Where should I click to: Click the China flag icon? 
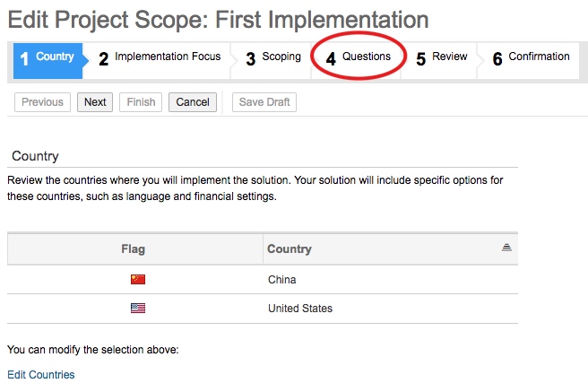tap(137, 279)
